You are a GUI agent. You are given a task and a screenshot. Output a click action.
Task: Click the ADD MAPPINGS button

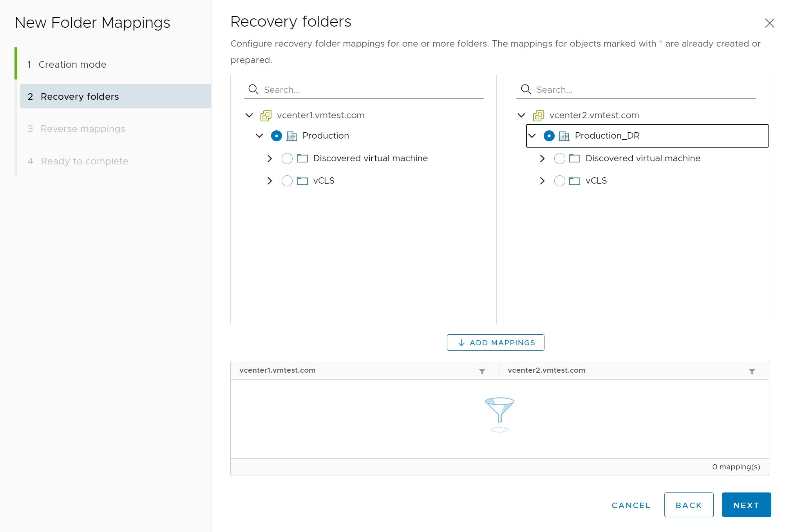tap(496, 343)
